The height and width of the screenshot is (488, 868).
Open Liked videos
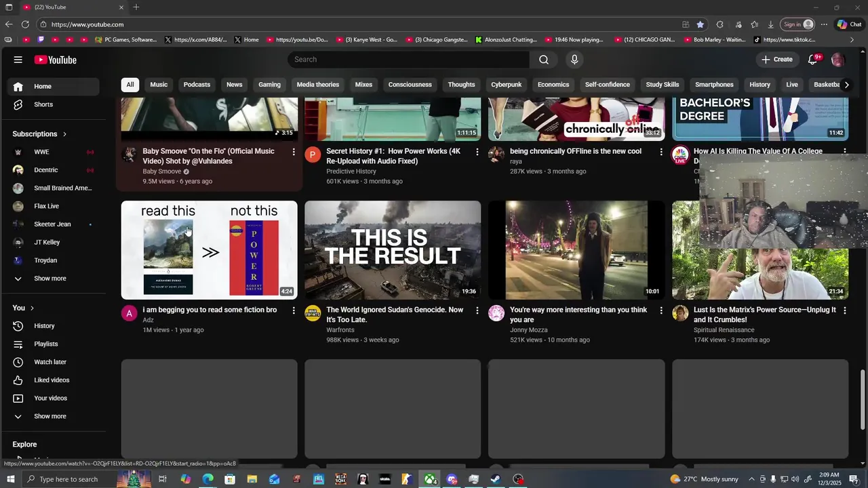tap(53, 380)
